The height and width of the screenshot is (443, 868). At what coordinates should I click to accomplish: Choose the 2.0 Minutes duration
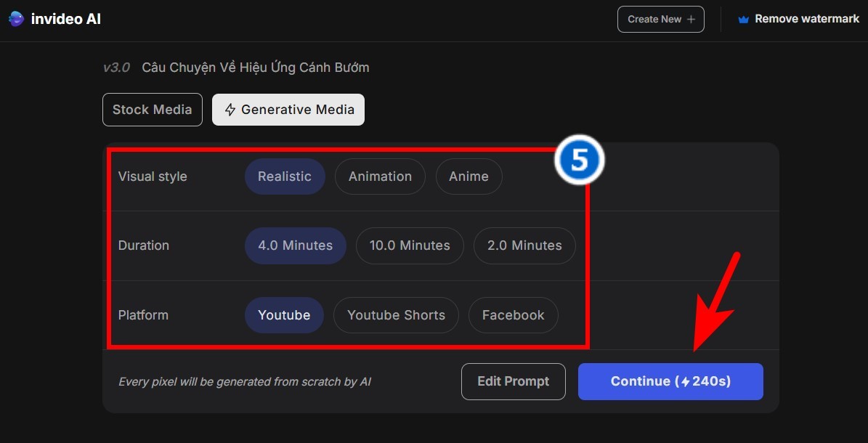point(524,245)
